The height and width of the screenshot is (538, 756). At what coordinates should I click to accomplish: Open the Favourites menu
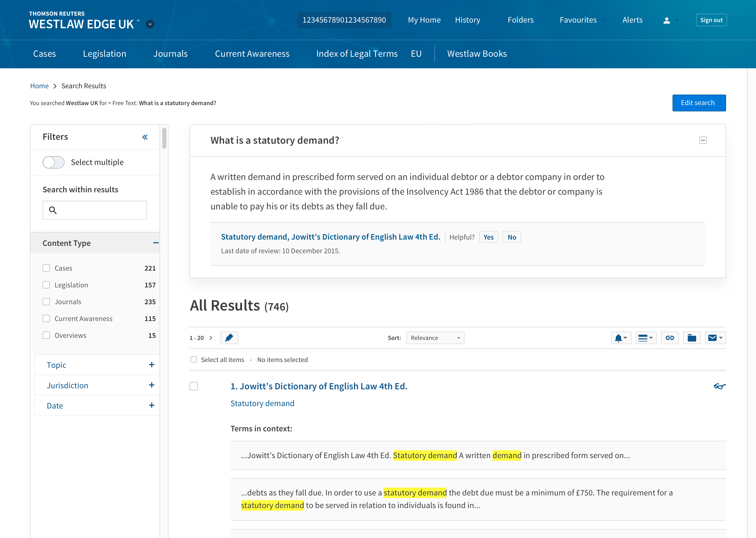(x=578, y=20)
